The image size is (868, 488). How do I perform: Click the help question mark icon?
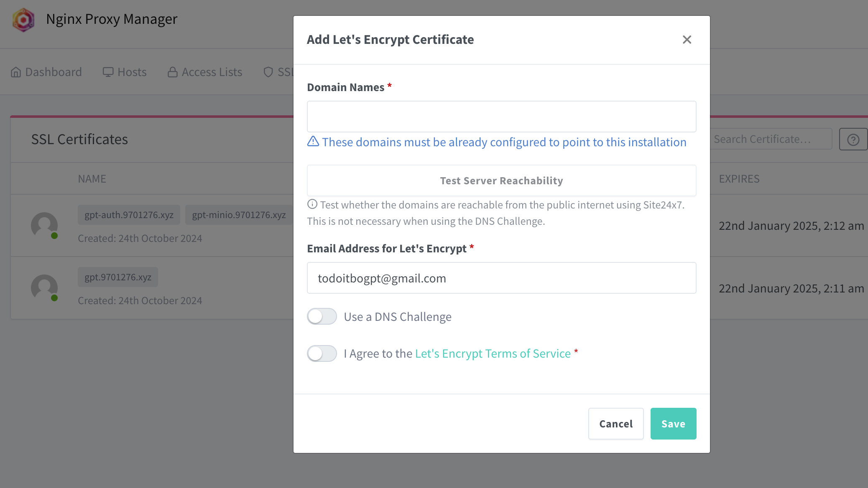point(853,140)
